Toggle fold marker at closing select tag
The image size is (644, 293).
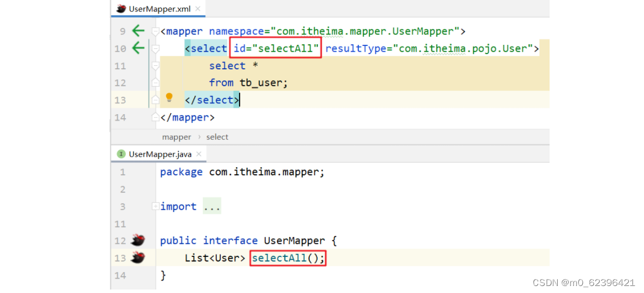155,100
